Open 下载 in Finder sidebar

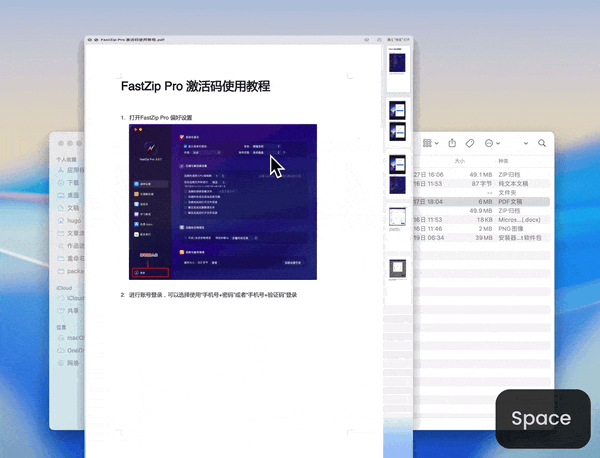(69, 183)
